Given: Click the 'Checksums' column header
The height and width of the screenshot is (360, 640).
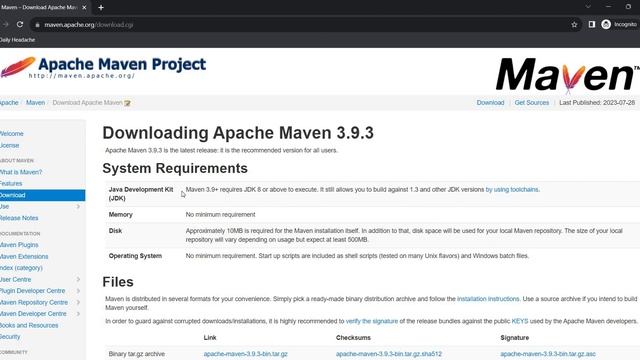Looking at the screenshot, I should [x=353, y=338].
